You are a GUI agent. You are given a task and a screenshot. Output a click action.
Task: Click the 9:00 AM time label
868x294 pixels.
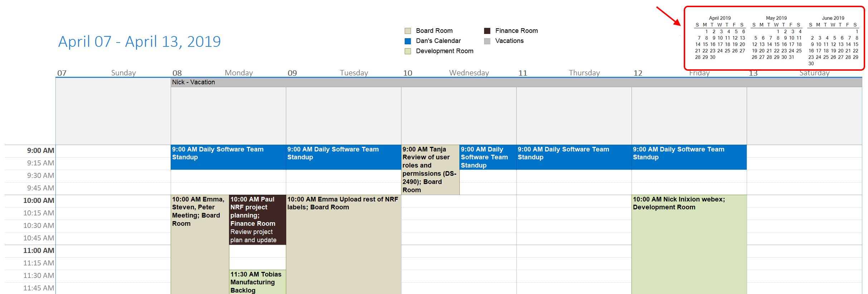point(40,150)
